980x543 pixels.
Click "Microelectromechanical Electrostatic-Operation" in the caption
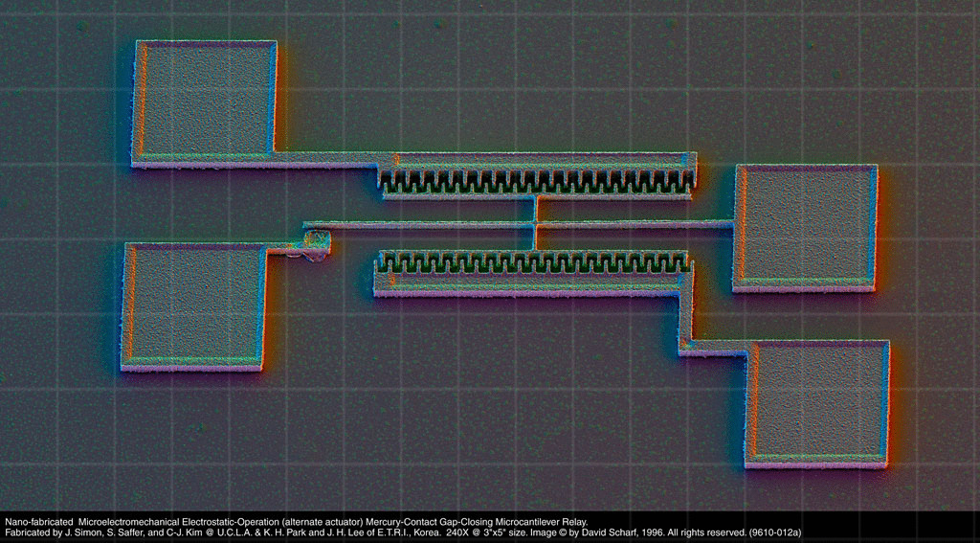click(177, 521)
